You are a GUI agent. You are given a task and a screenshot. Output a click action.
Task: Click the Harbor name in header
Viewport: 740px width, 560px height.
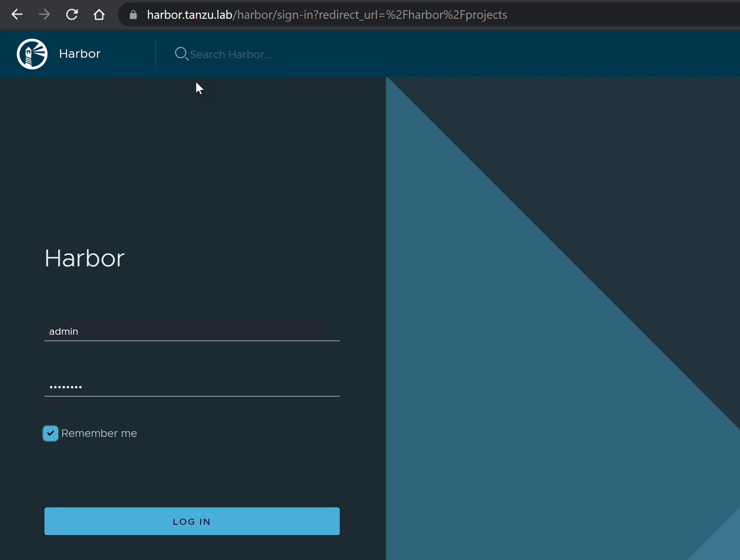[80, 54]
